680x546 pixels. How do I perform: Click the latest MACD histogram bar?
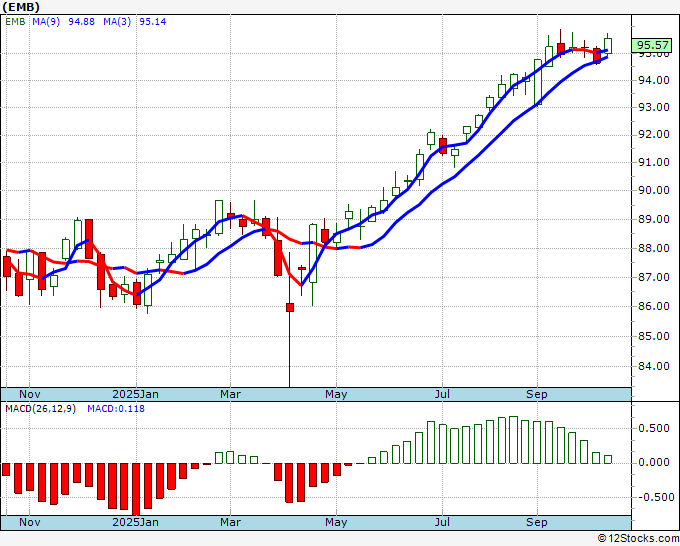click(x=608, y=459)
